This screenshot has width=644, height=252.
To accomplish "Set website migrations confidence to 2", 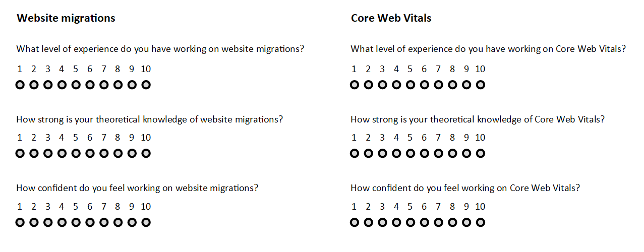I will pyautogui.click(x=34, y=222).
